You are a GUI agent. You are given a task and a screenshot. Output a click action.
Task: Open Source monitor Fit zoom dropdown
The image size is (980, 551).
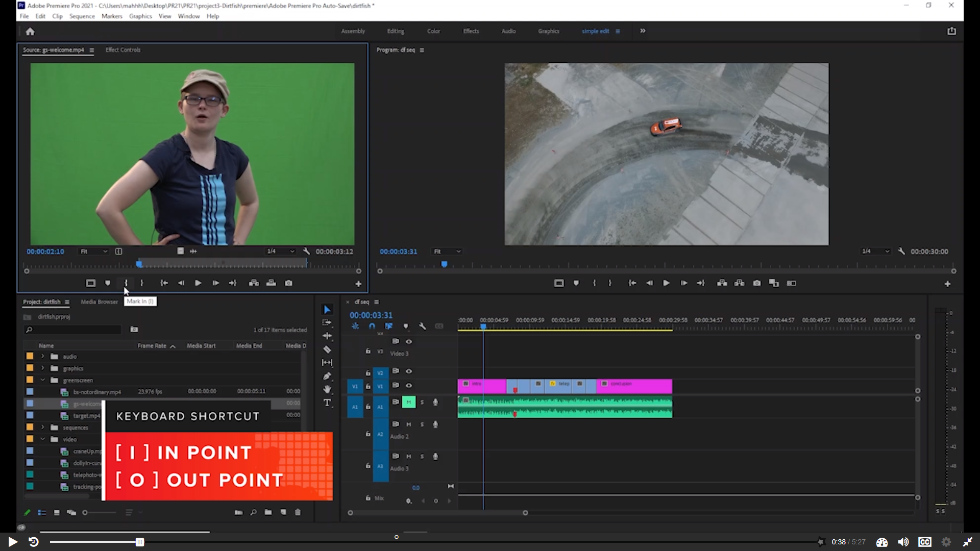point(93,252)
